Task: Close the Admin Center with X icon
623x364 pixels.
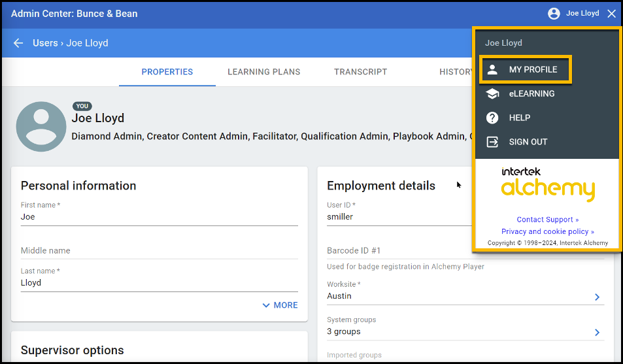Action: (x=611, y=14)
